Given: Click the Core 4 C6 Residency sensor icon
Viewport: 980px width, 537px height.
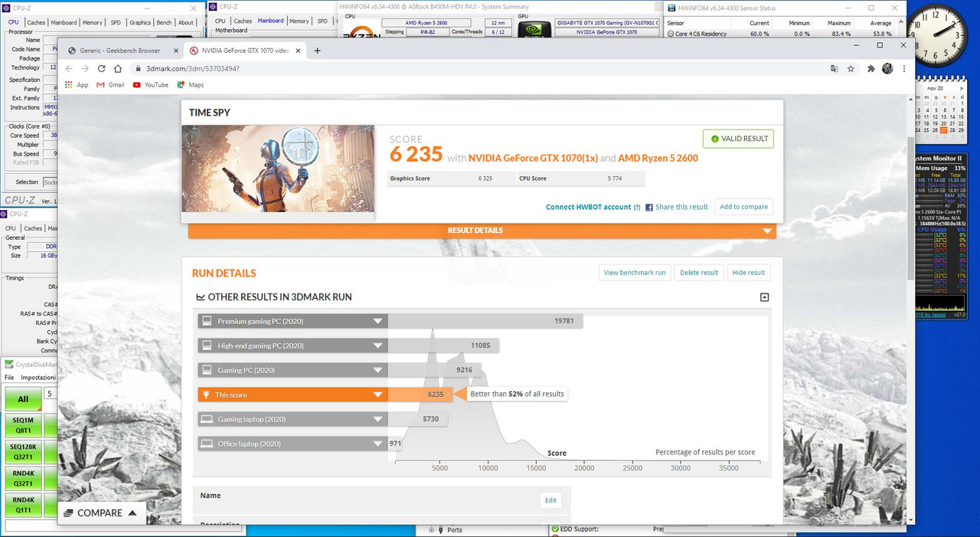Looking at the screenshot, I should [670, 34].
